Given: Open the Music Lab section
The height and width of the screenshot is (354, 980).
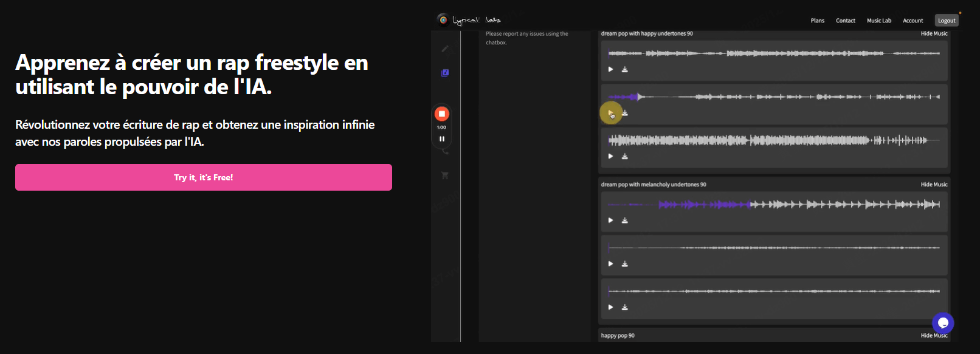Looking at the screenshot, I should click(x=879, y=21).
